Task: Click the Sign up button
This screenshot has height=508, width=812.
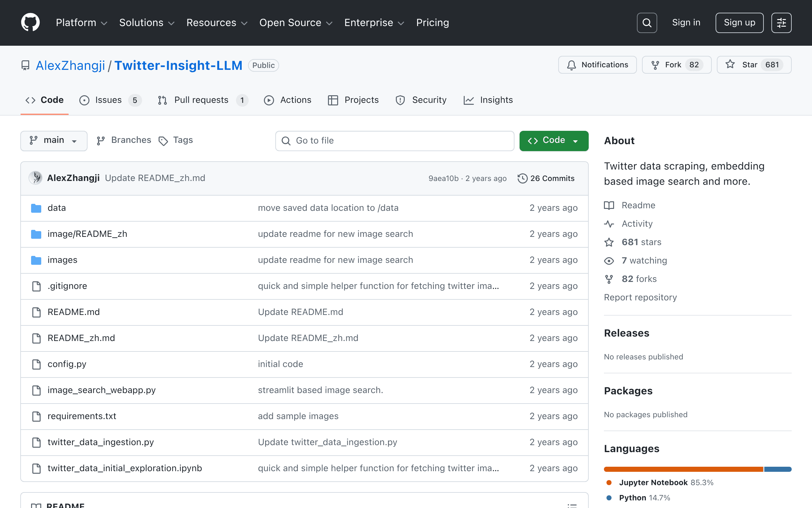Action: [739, 23]
